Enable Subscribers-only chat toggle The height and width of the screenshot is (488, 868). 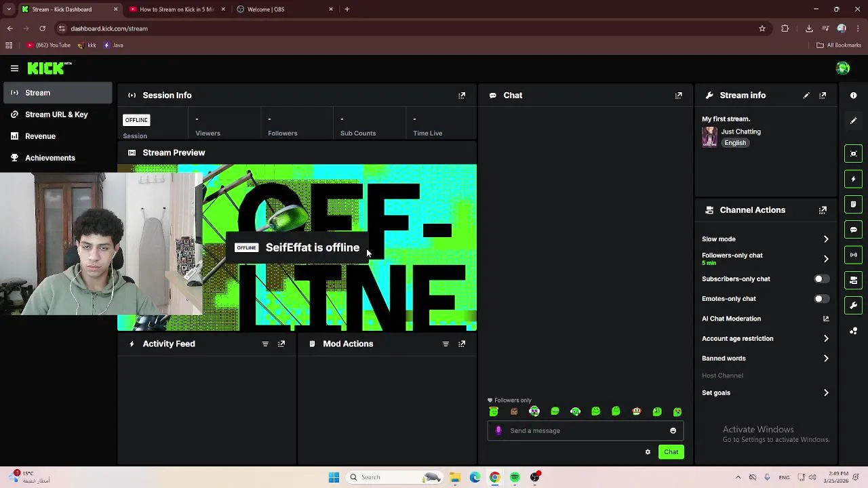[821, 279]
